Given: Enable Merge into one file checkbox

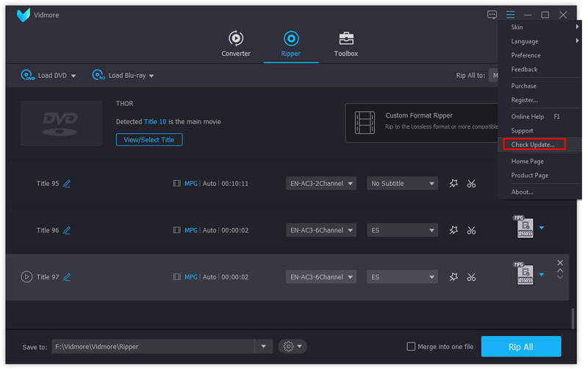Looking at the screenshot, I should click(412, 347).
